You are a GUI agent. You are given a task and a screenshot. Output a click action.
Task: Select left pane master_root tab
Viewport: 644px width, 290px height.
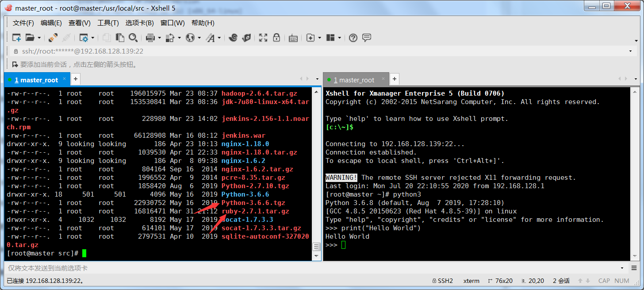36,80
